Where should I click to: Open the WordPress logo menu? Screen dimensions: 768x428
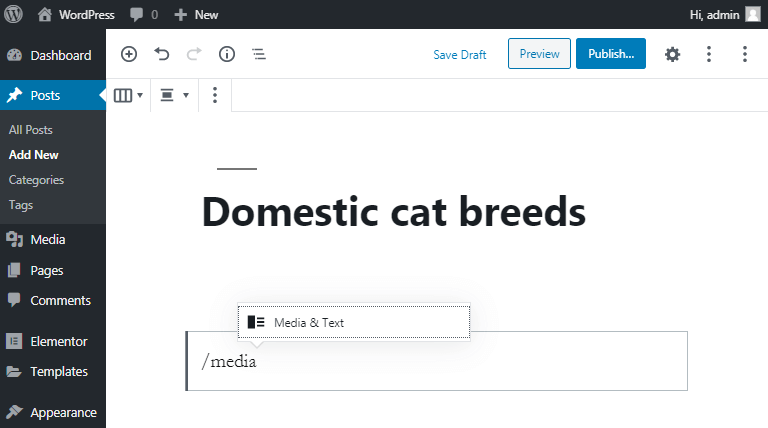coord(14,14)
